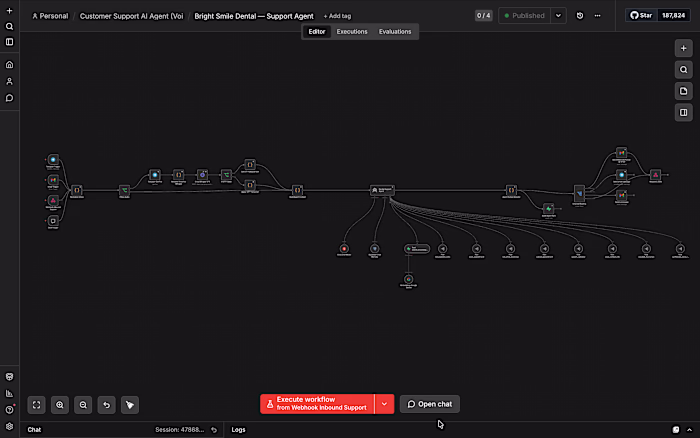Image resolution: width=700 pixels, height=438 pixels.
Task: Open the insights chart icon in the sidebar
Action: (9, 393)
